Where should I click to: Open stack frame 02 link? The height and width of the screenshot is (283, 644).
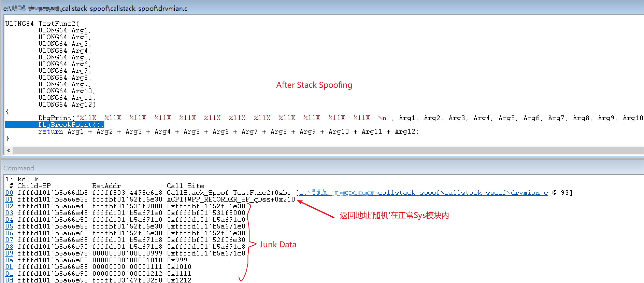tap(9, 206)
